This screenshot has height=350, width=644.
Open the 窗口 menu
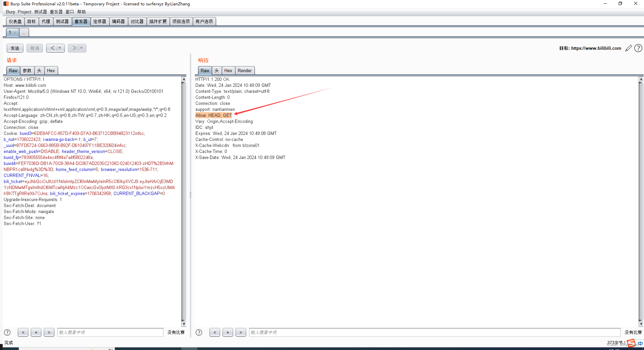point(69,12)
